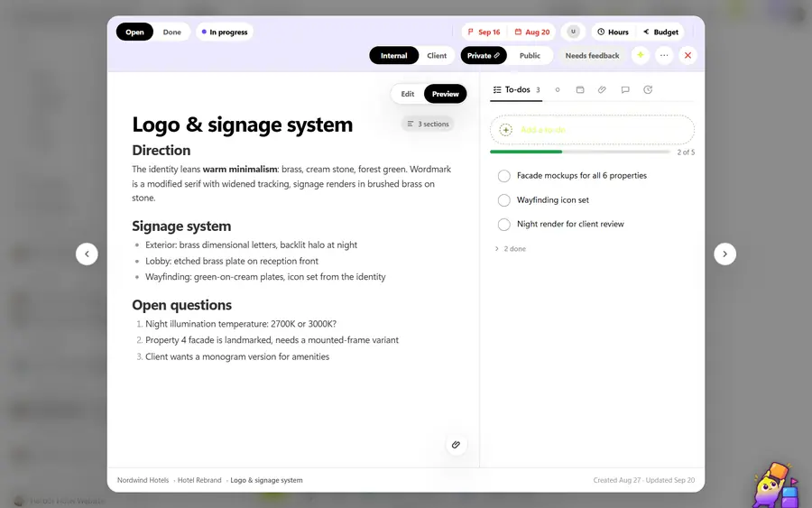
Task: Open the 3 sections outline menu
Action: click(428, 124)
